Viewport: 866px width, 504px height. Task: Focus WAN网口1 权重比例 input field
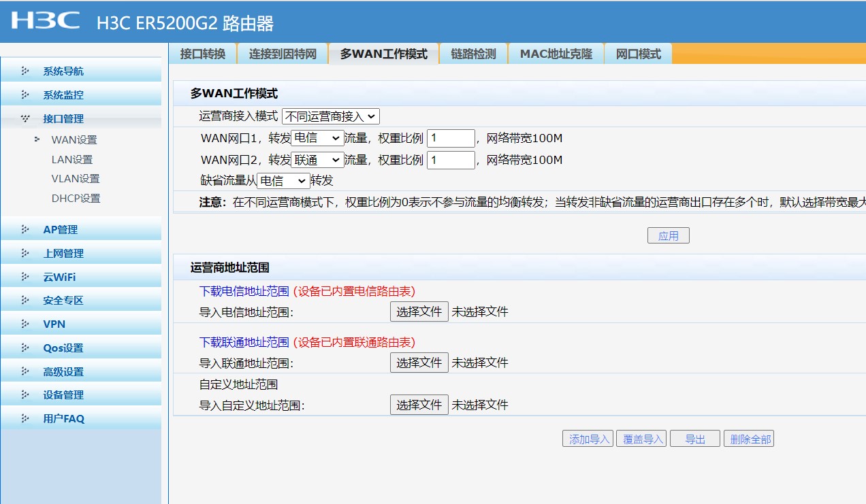pyautogui.click(x=451, y=138)
